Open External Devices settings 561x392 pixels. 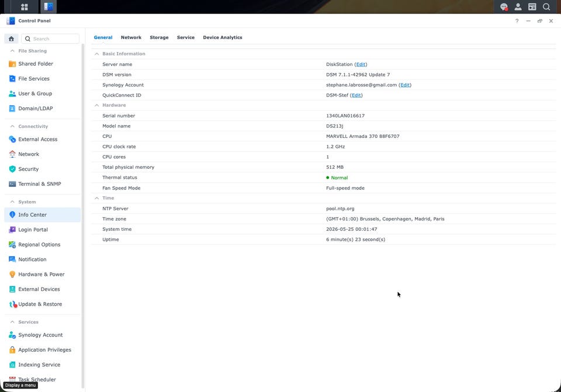pos(43,289)
